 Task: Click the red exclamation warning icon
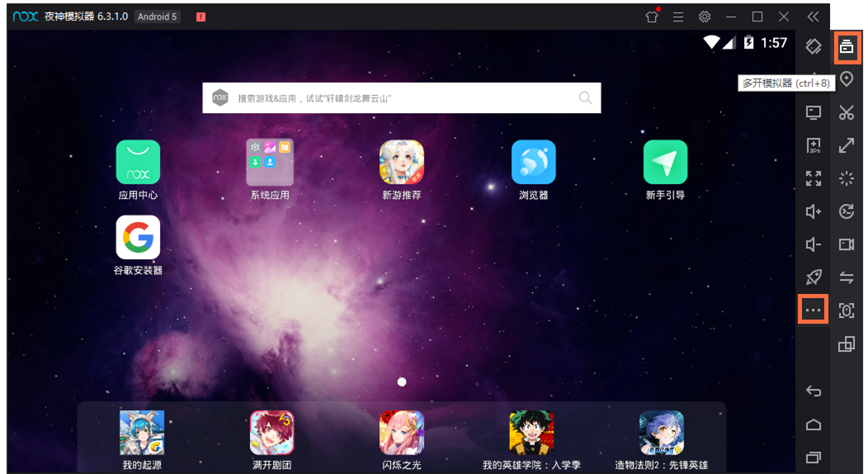coord(201,17)
